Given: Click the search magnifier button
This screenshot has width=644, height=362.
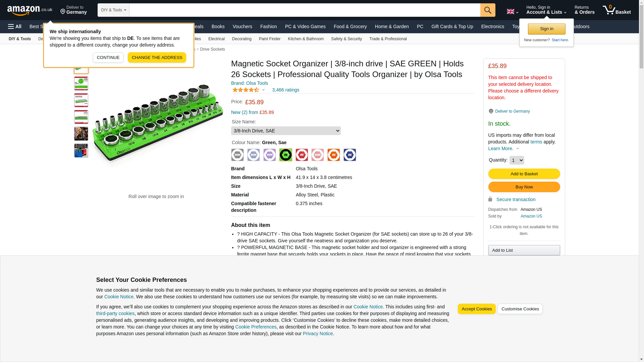Looking at the screenshot, I should point(487,10).
